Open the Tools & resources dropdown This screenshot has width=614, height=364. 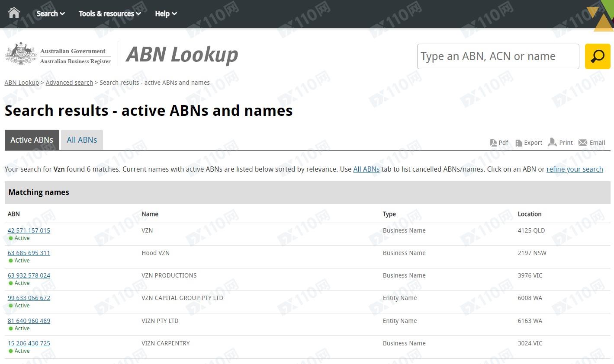tap(109, 13)
